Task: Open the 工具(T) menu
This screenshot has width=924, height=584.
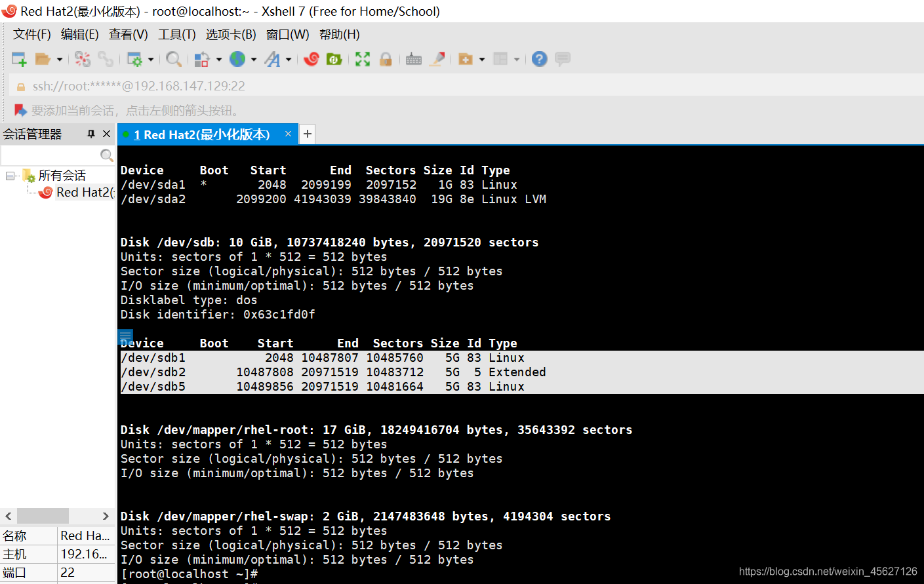Action: pyautogui.click(x=177, y=35)
